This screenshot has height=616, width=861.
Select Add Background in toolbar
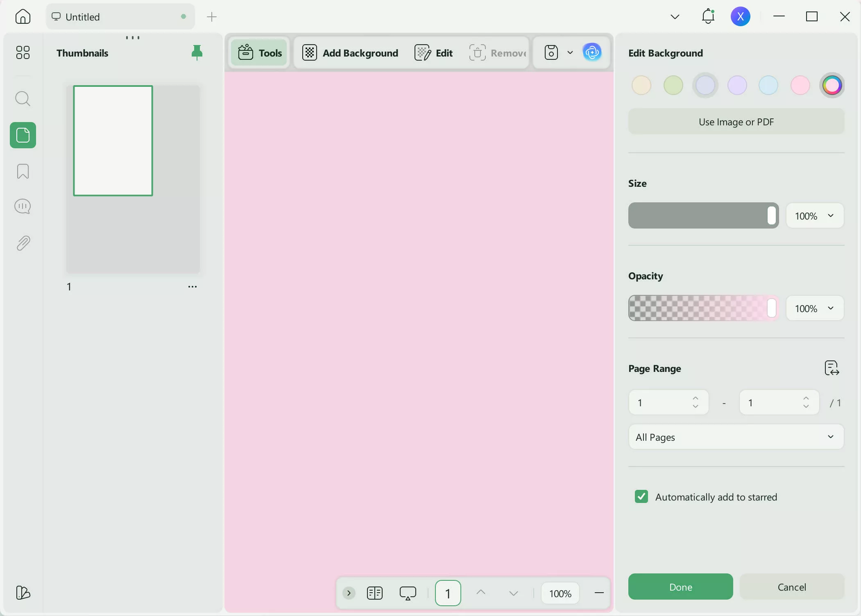[350, 53]
